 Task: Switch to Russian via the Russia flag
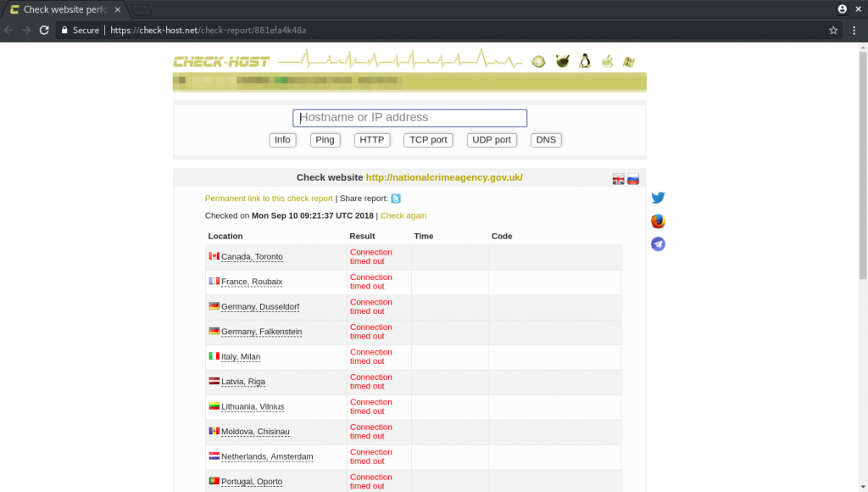point(632,179)
